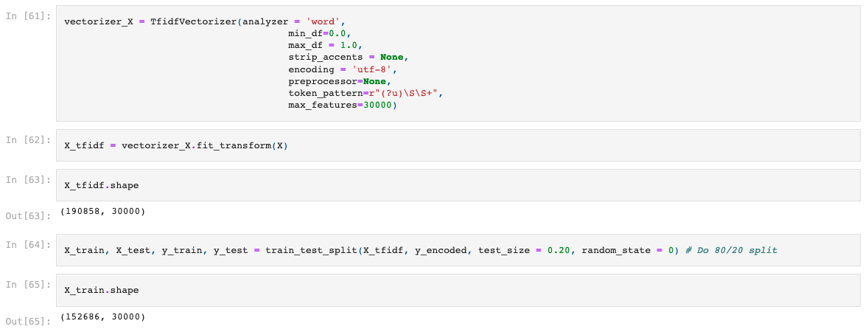The width and height of the screenshot is (868, 332).
Task: Place cursor on strip_accents = None line
Action: pos(349,57)
